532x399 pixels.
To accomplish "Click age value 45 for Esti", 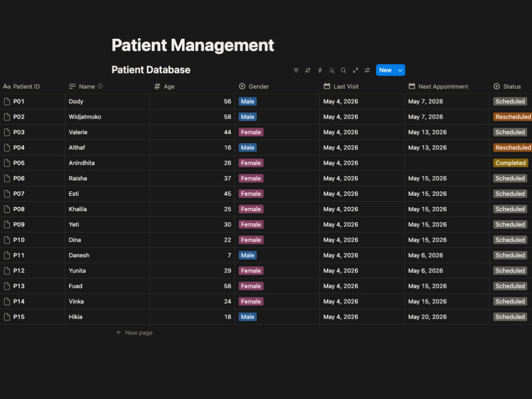I will (227, 194).
